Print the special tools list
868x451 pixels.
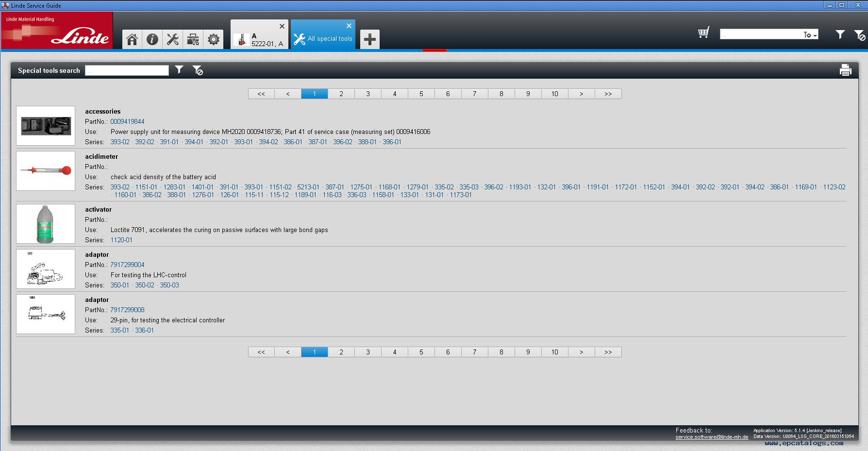845,70
